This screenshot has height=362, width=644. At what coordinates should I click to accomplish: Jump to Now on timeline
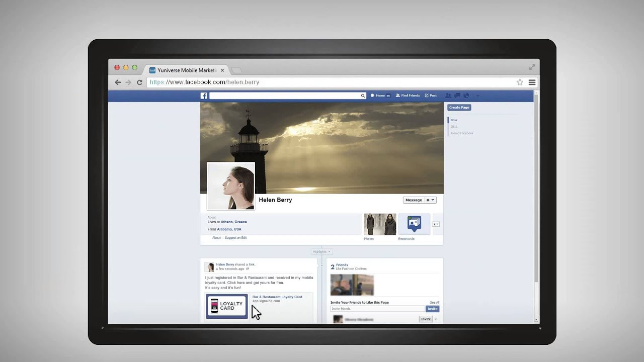point(454,120)
